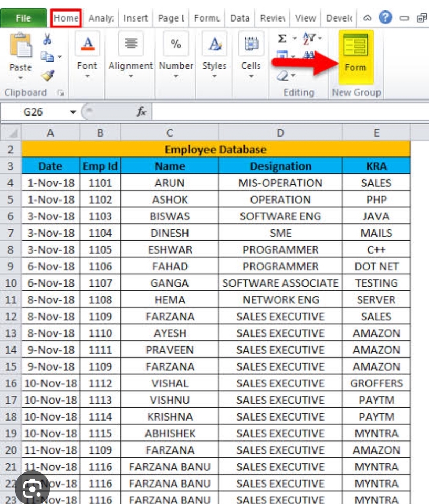Click the Format Painter brush icon

(x=48, y=76)
